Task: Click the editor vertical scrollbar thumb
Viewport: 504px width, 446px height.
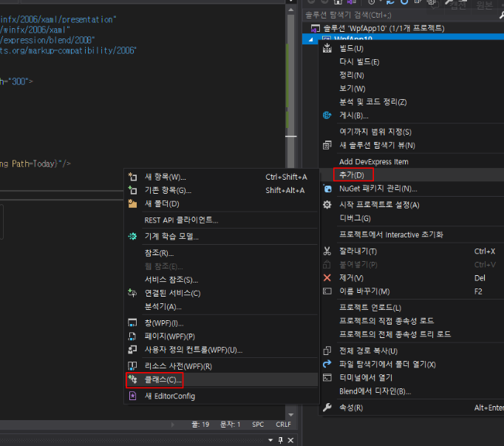Action: coord(291,90)
